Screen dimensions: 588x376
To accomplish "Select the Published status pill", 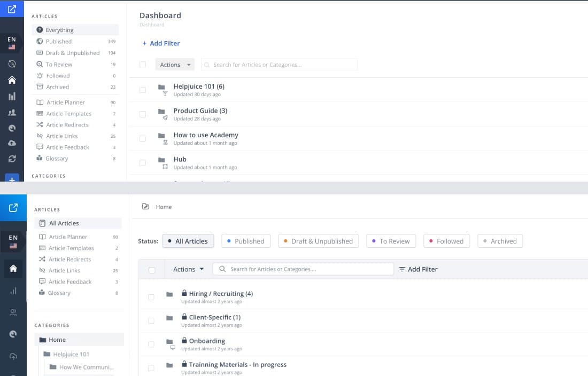I will click(246, 241).
